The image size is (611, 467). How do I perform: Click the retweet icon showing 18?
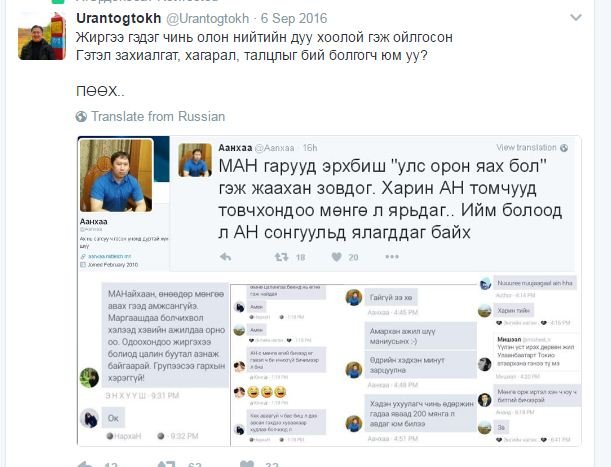click(x=281, y=257)
